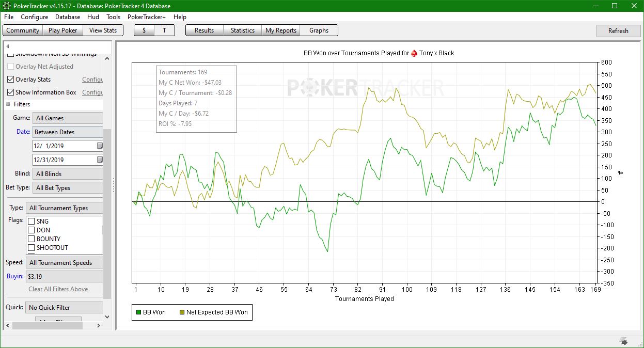Open the Blind dropdown showing All Blinds

pos(68,174)
